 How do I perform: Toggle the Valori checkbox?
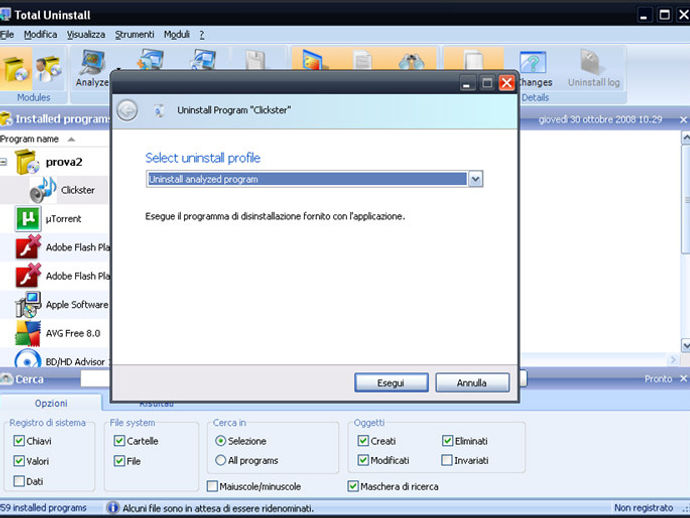tap(19, 461)
